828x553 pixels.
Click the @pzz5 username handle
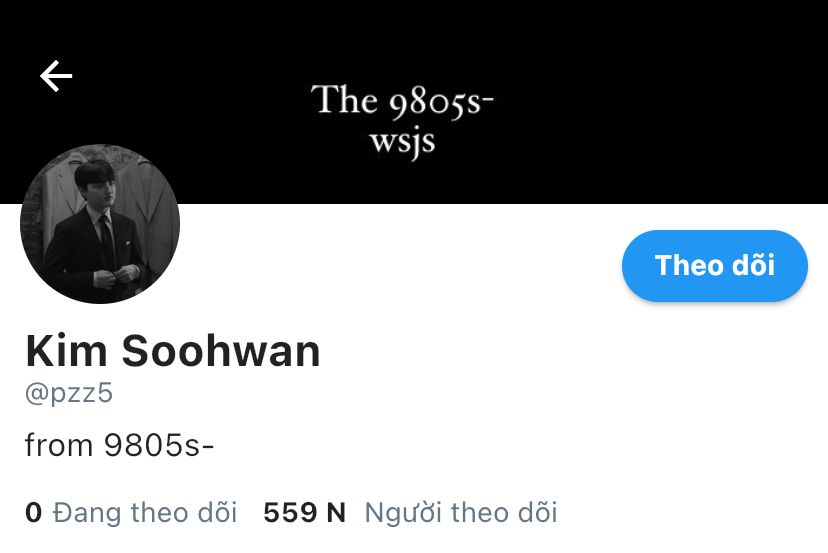point(69,393)
